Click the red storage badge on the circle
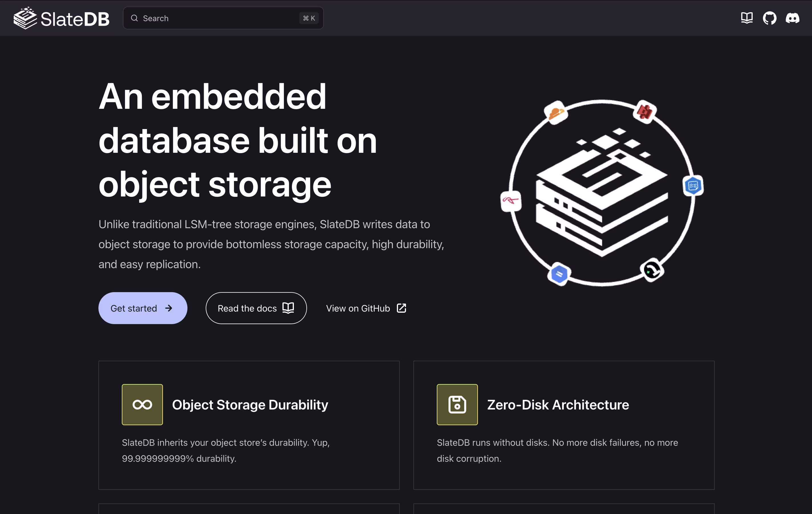Image resolution: width=812 pixels, height=514 pixels. click(645, 112)
